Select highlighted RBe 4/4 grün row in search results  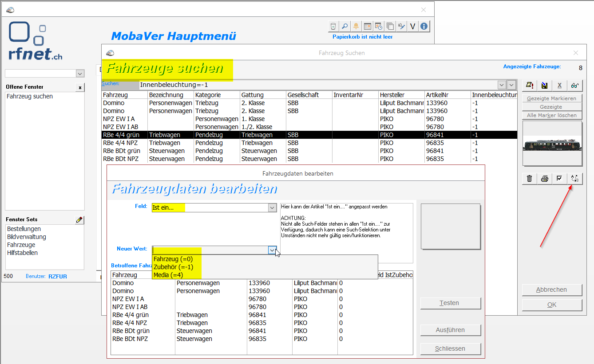click(x=309, y=135)
